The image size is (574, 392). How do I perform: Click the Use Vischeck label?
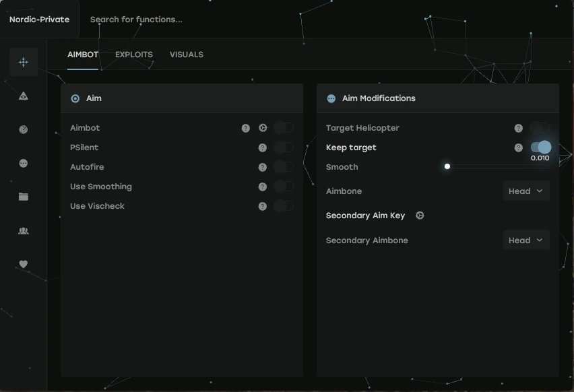pyautogui.click(x=98, y=206)
